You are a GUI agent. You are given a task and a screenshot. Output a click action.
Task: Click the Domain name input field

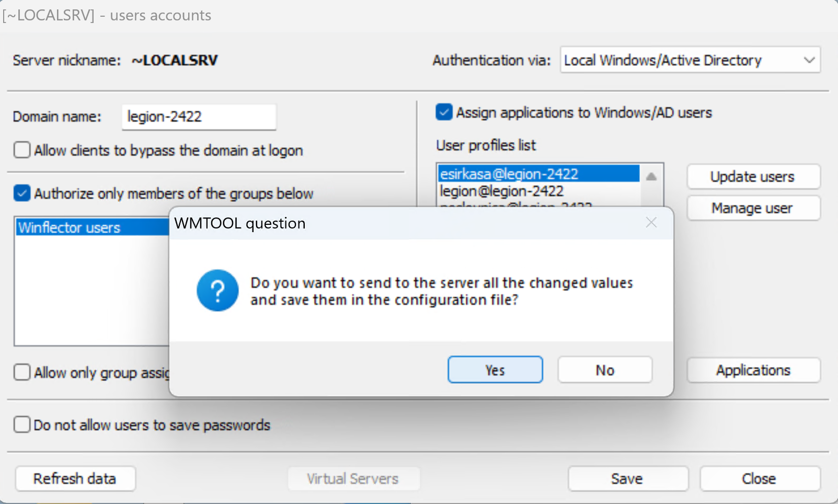(199, 117)
